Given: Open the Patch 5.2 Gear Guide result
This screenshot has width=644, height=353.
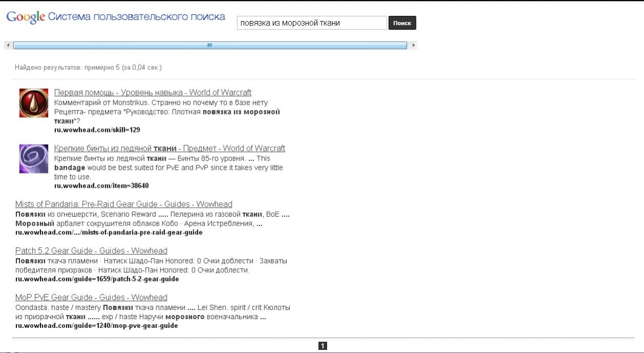Looking at the screenshot, I should pos(91,251).
